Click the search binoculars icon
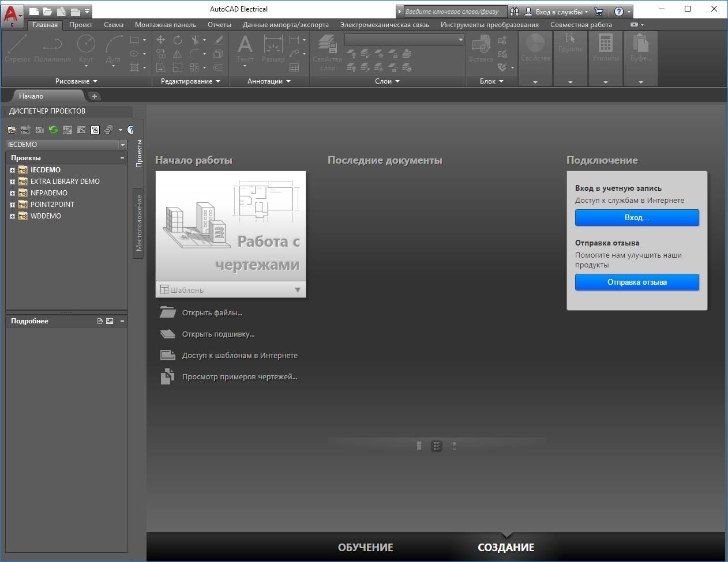728x562 pixels. pyautogui.click(x=515, y=12)
